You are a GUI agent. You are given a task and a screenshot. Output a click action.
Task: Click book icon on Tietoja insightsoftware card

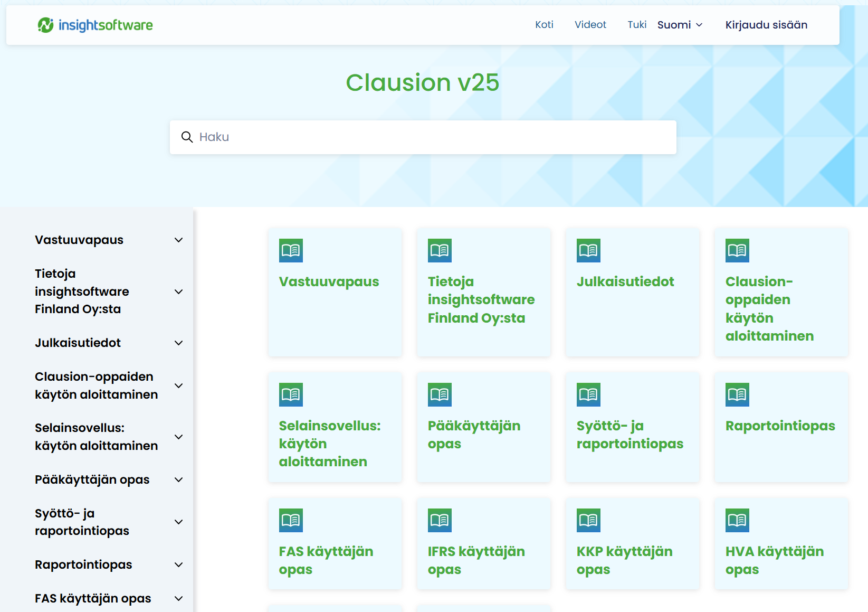coord(440,250)
